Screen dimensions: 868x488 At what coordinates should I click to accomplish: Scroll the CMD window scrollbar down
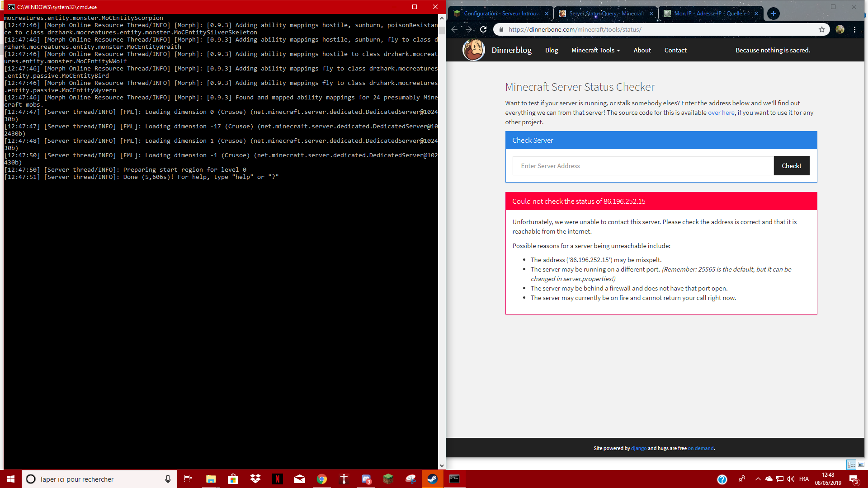point(441,465)
